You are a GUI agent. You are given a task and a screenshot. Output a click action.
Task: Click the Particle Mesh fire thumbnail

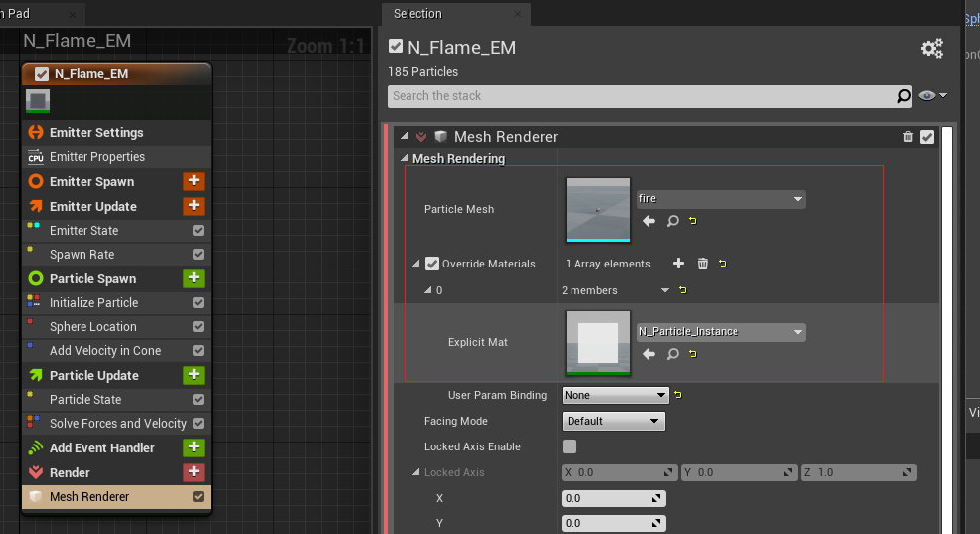tap(598, 210)
